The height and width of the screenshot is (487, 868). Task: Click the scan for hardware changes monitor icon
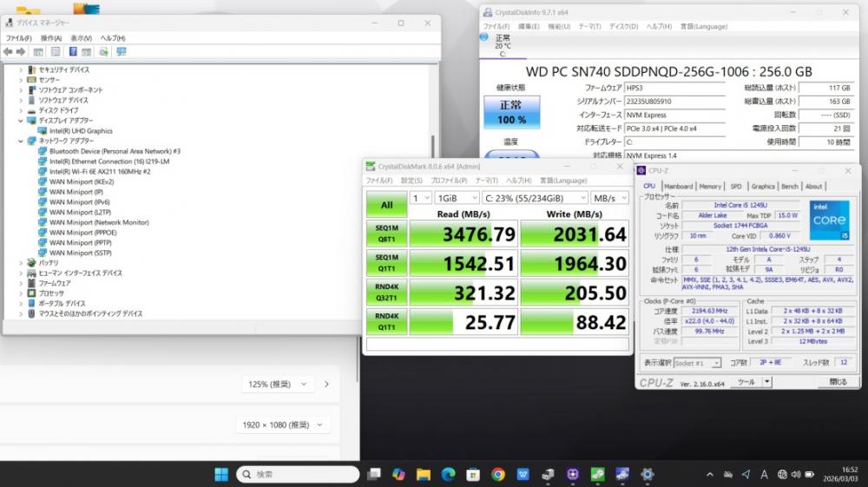(122, 51)
